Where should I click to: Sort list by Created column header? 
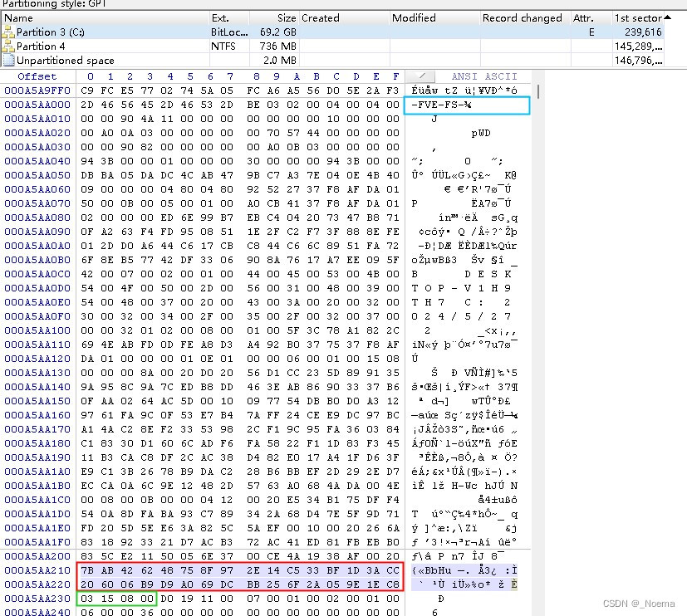[x=345, y=18]
